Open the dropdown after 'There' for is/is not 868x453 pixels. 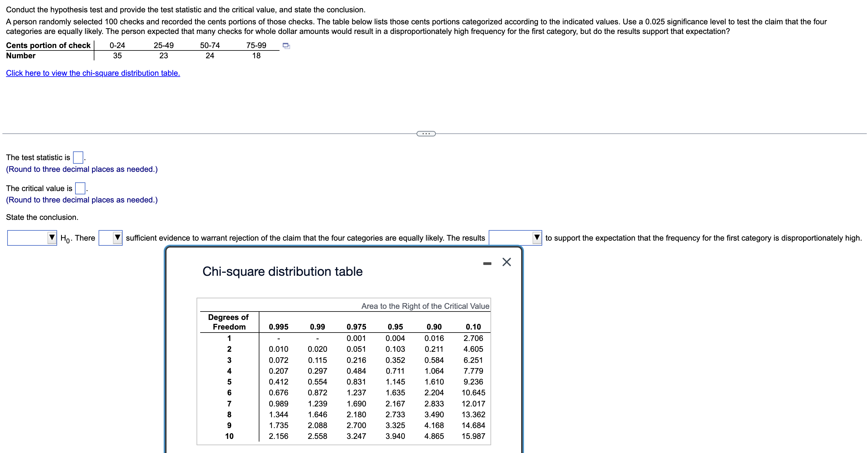(117, 238)
